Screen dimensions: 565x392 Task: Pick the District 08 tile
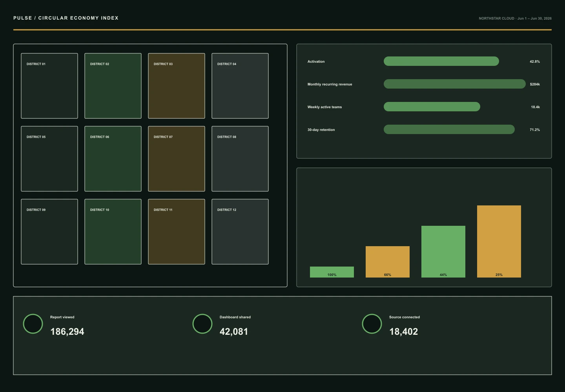click(x=240, y=159)
